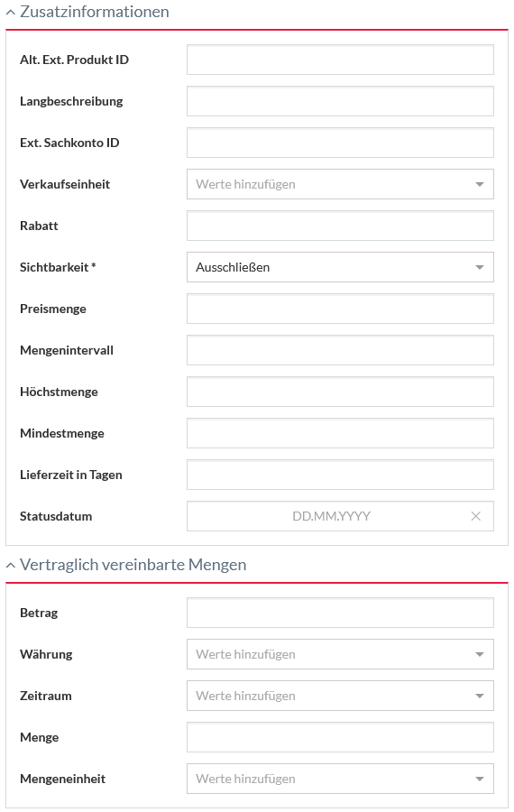Screen dimensions: 514x812
Task: Select the Rabatt input field
Action: tap(340, 226)
